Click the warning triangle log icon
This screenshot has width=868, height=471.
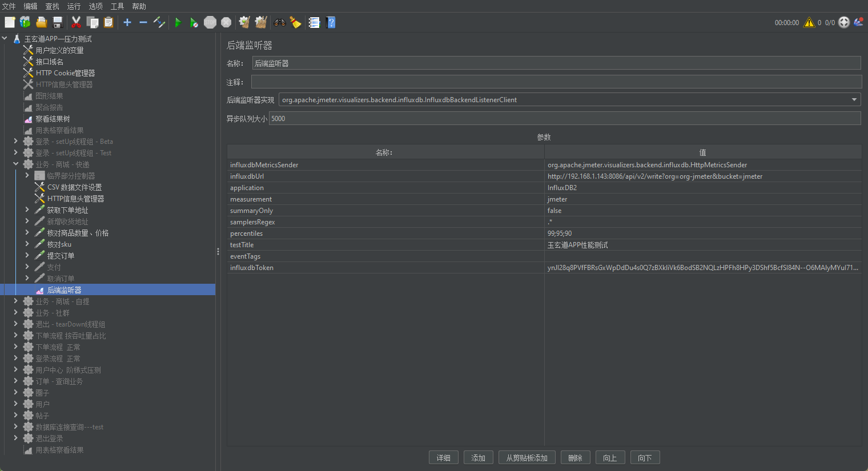pyautogui.click(x=809, y=22)
